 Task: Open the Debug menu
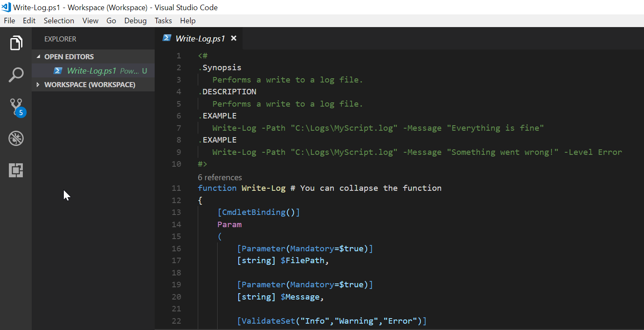pyautogui.click(x=135, y=21)
